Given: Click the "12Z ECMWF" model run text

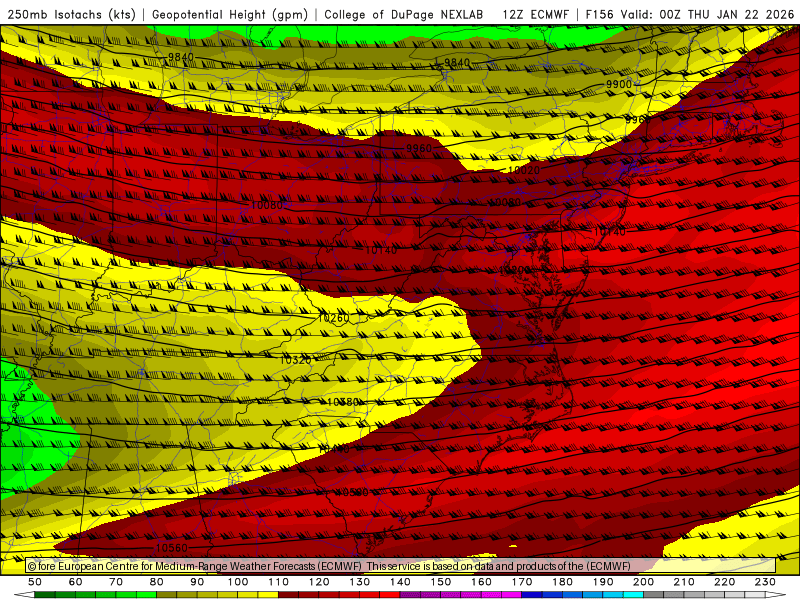Looking at the screenshot, I should pyautogui.click(x=535, y=14).
